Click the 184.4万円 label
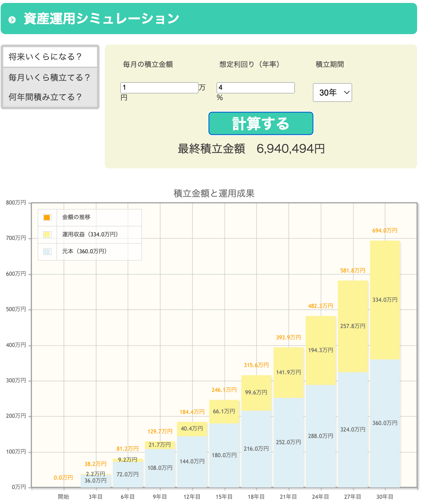Image resolution: width=421 pixels, height=504 pixels. tap(192, 412)
